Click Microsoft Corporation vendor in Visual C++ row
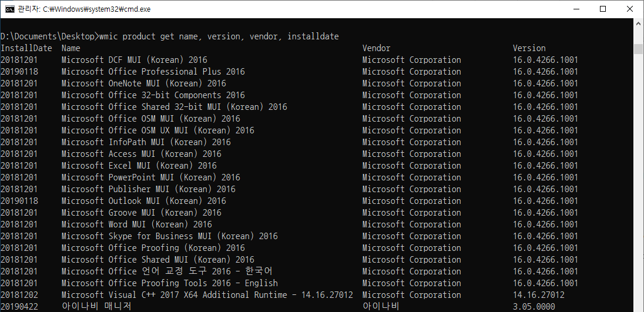The image size is (644, 312). pyautogui.click(x=411, y=295)
